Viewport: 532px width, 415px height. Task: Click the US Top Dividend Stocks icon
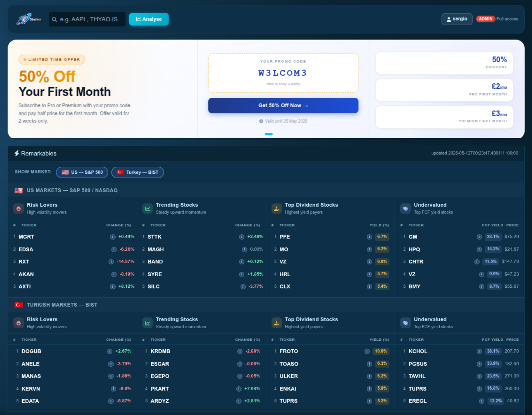[x=276, y=209]
